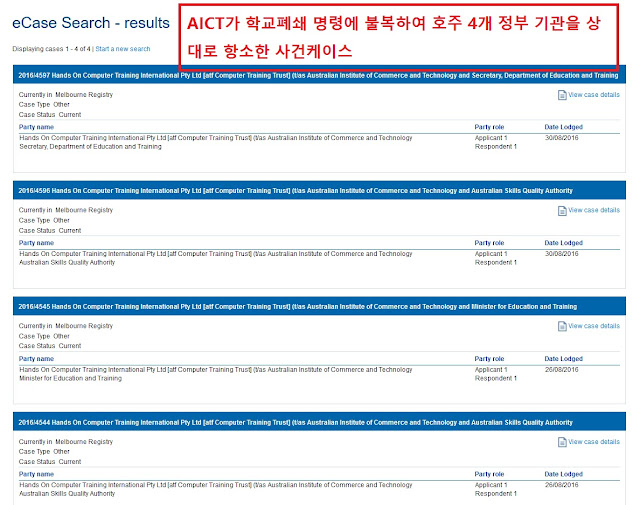Click 'Party role' column header in case 2016/4597
Screen dimensions: 640x505
pyautogui.click(x=489, y=127)
